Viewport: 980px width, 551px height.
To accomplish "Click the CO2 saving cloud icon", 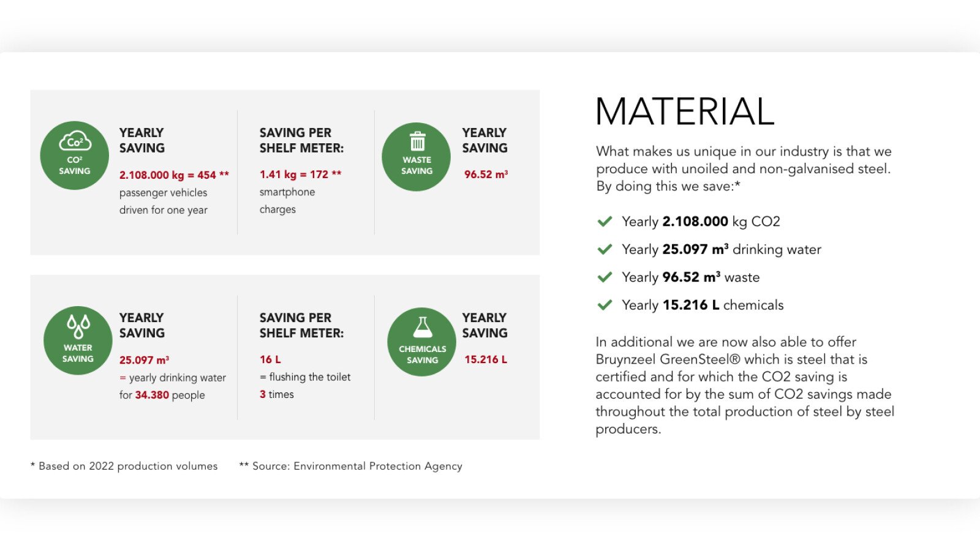I will [75, 143].
